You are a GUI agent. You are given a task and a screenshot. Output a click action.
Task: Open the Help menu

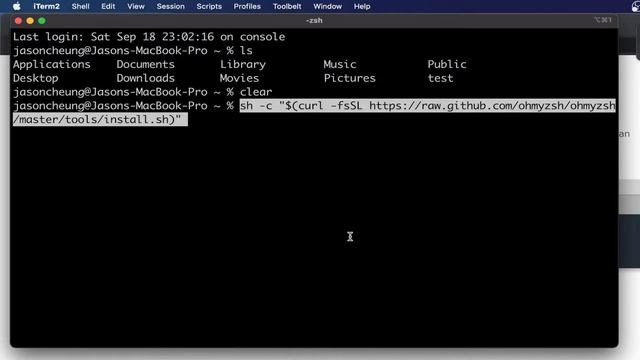[362, 7]
